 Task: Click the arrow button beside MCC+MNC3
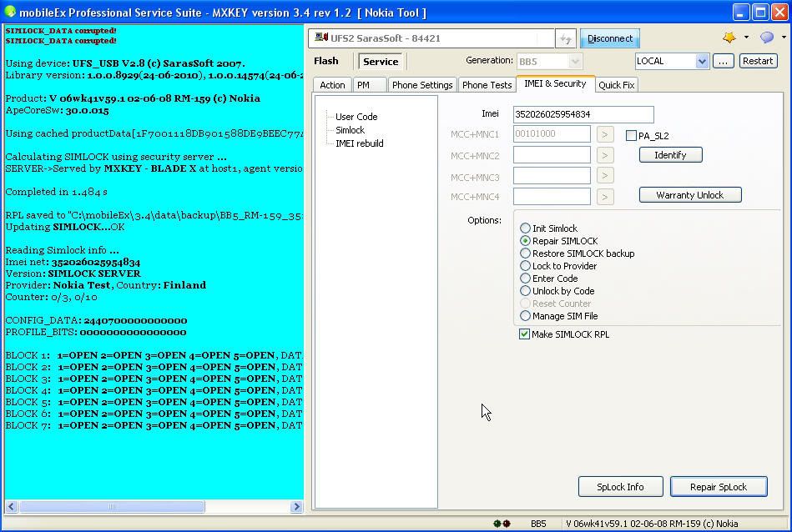[x=604, y=176]
